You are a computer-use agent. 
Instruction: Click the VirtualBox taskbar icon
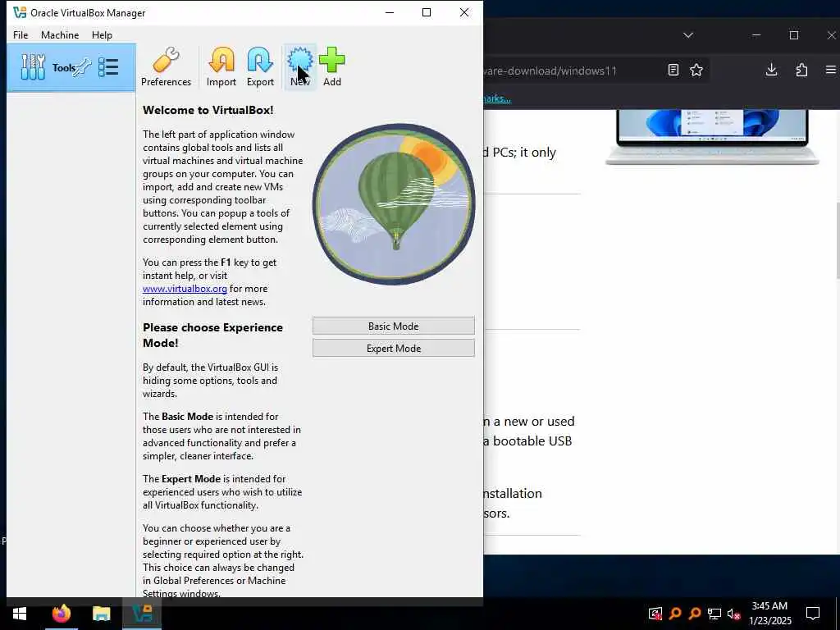tap(142, 614)
